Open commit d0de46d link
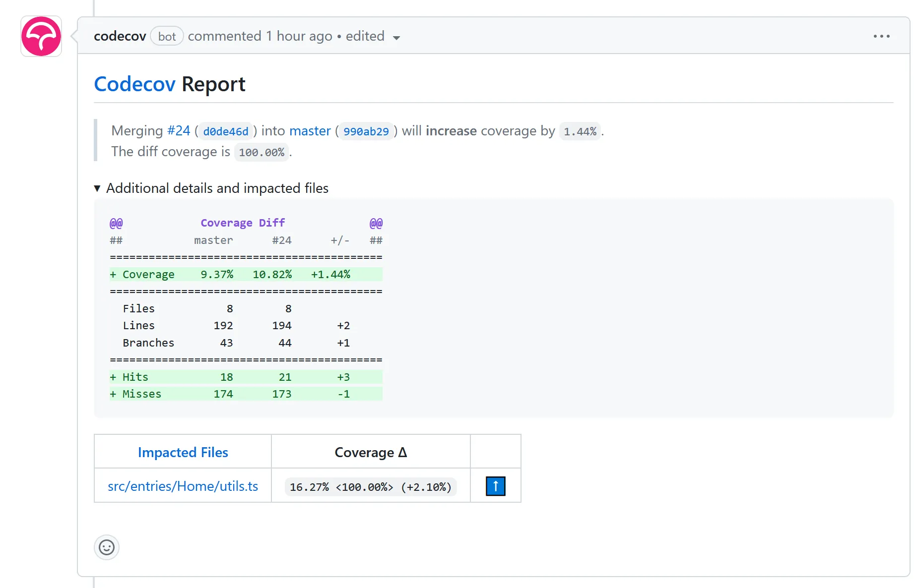Viewport: 914px width, 588px height. [x=226, y=131]
